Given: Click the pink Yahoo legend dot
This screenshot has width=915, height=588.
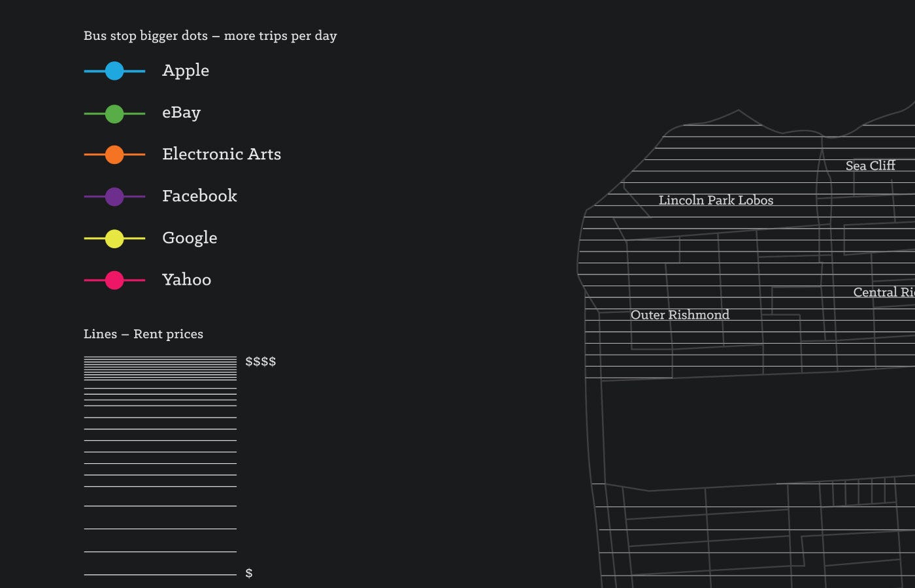Looking at the screenshot, I should click(114, 280).
